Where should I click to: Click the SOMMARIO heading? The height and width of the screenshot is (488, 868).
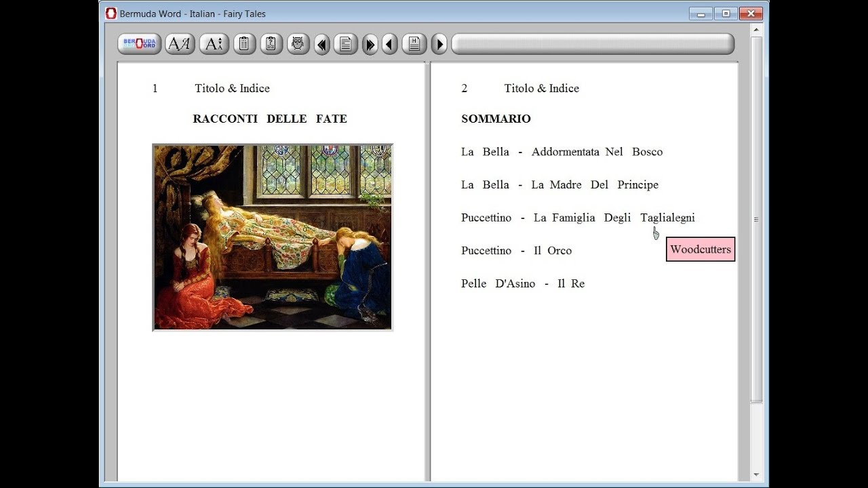point(496,119)
